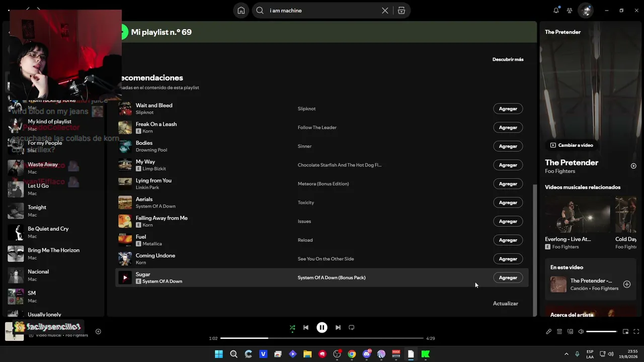The height and width of the screenshot is (362, 644).
Task: Add Coming Undone to playlist
Action: click(x=508, y=259)
